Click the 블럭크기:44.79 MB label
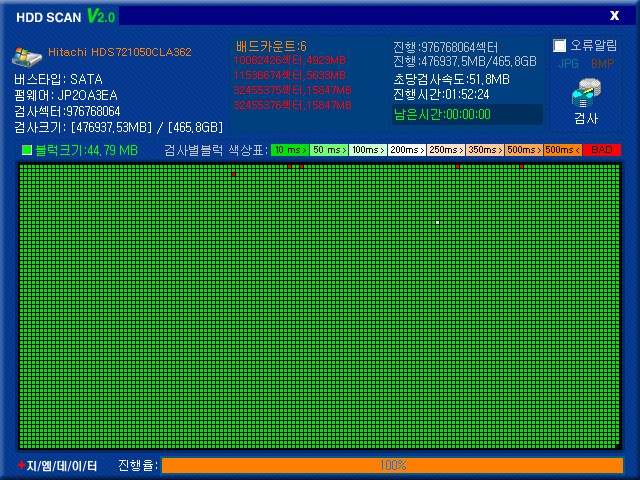Image resolution: width=640 pixels, height=480 pixels. [87, 150]
